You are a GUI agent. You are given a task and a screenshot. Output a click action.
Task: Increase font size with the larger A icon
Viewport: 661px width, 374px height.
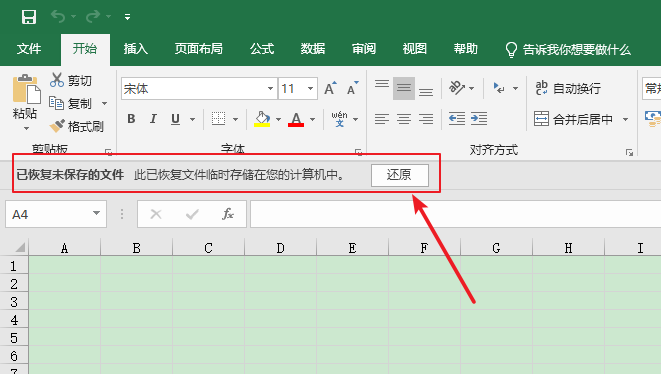pos(330,88)
